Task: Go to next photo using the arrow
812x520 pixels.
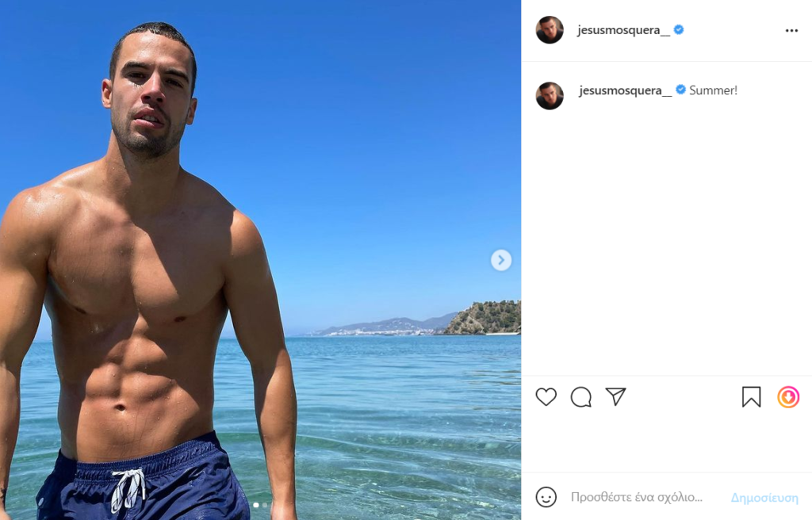Action: tap(501, 260)
